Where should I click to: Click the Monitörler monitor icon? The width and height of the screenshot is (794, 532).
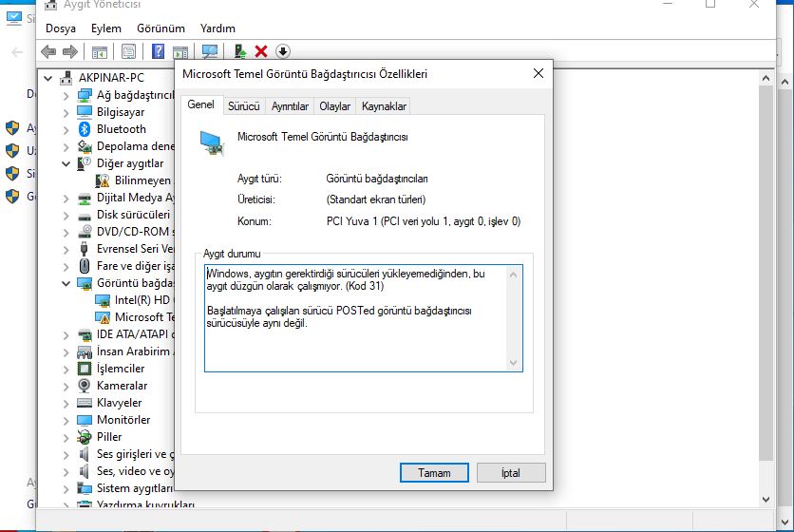pyautogui.click(x=85, y=420)
